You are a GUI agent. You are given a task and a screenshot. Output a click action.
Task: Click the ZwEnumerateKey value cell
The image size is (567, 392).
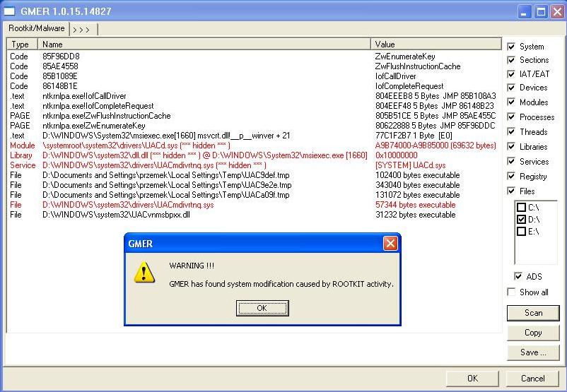coord(405,57)
